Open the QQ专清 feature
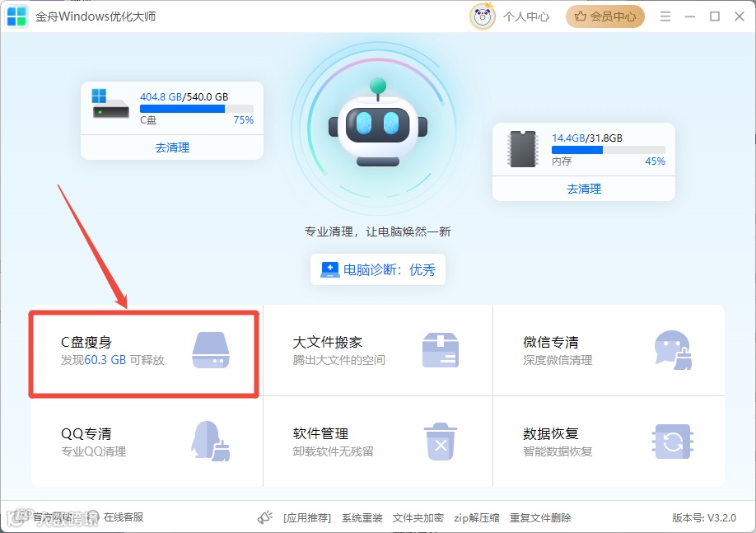The image size is (756, 533). tap(147, 442)
